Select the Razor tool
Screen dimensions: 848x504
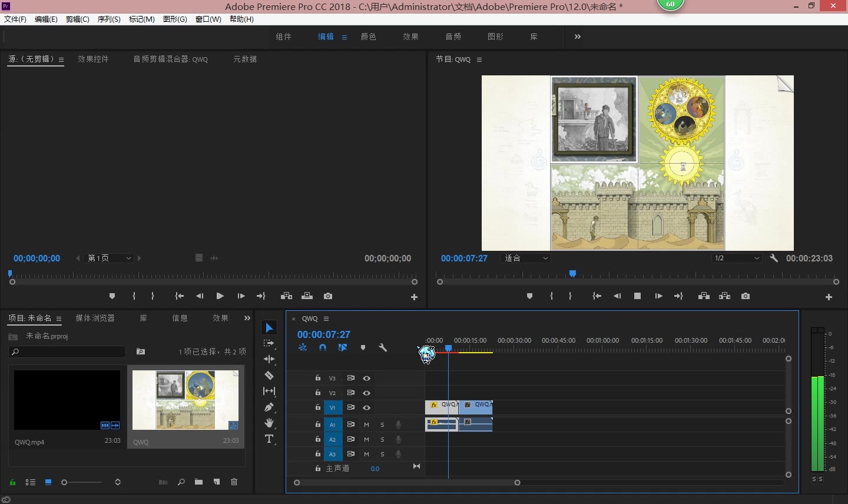[x=269, y=375]
